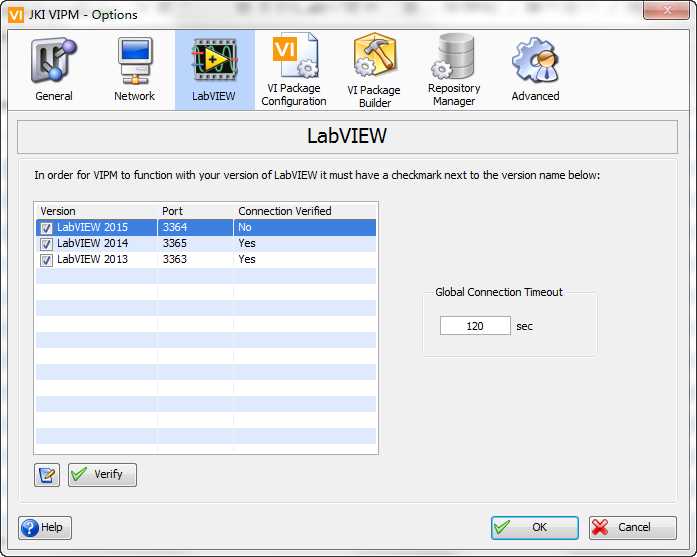The image size is (697, 557).
Task: Click the VI icon in the title bar
Action: pyautogui.click(x=16, y=15)
